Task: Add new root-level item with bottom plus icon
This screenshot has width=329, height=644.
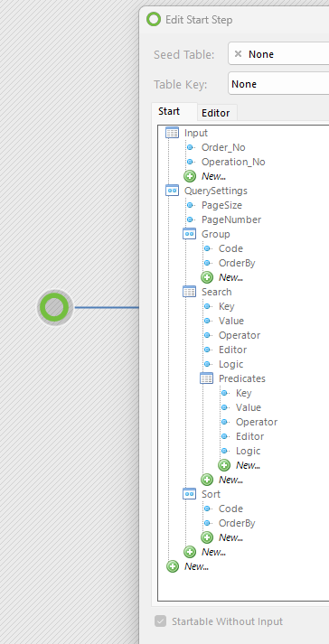Action: (x=173, y=566)
